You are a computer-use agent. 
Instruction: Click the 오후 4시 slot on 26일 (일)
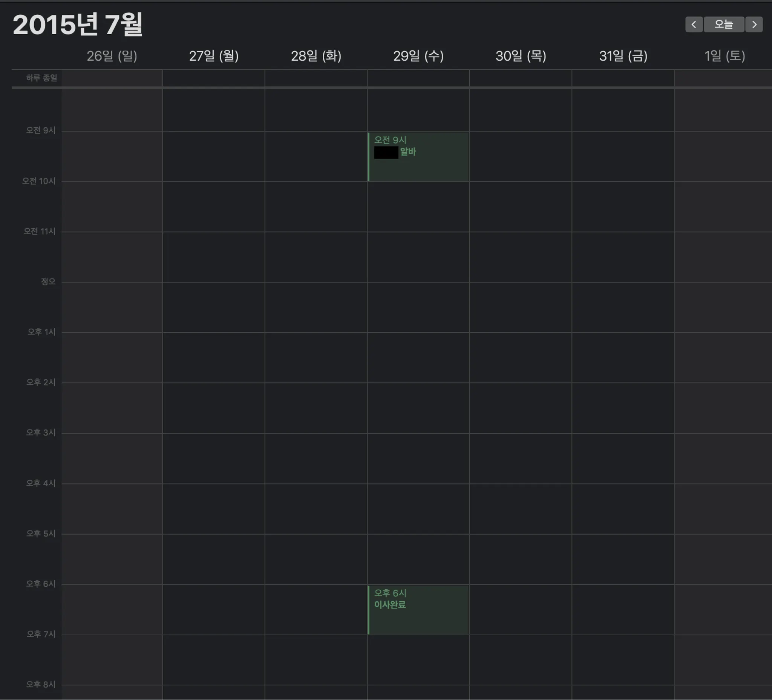[x=112, y=509]
